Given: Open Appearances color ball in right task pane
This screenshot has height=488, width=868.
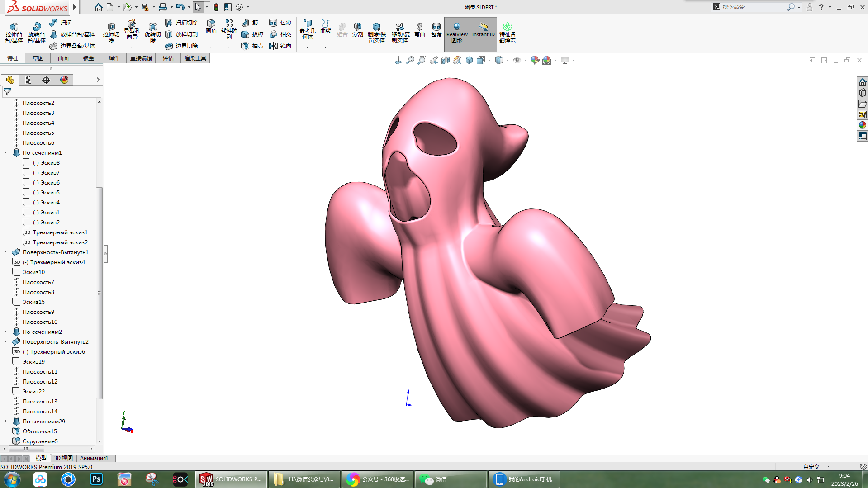Looking at the screenshot, I should (862, 125).
